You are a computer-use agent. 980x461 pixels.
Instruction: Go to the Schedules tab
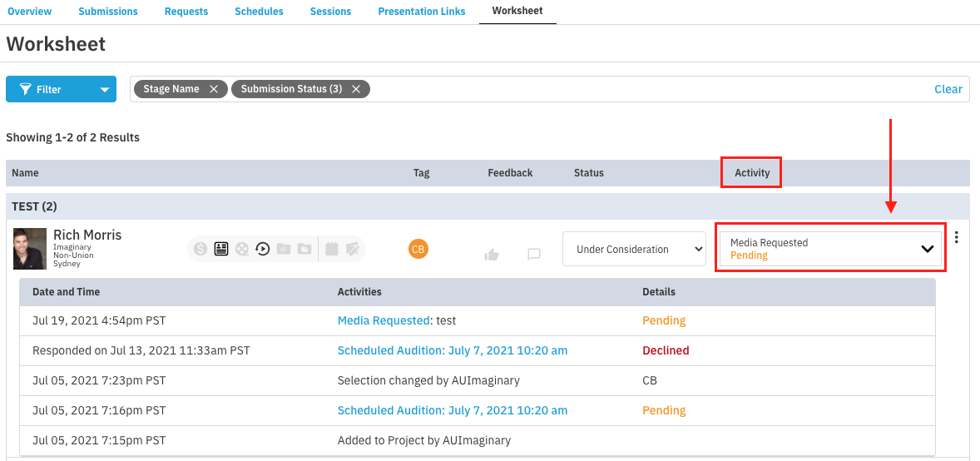pos(259,12)
